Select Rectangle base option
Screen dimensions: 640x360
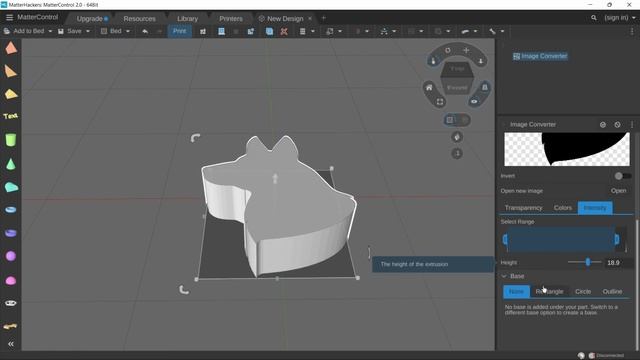pyautogui.click(x=549, y=291)
